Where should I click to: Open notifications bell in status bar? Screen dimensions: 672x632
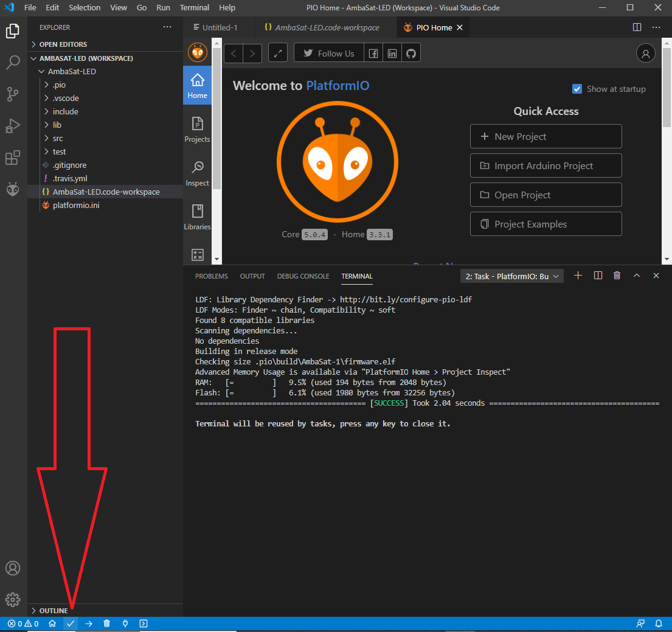point(659,623)
